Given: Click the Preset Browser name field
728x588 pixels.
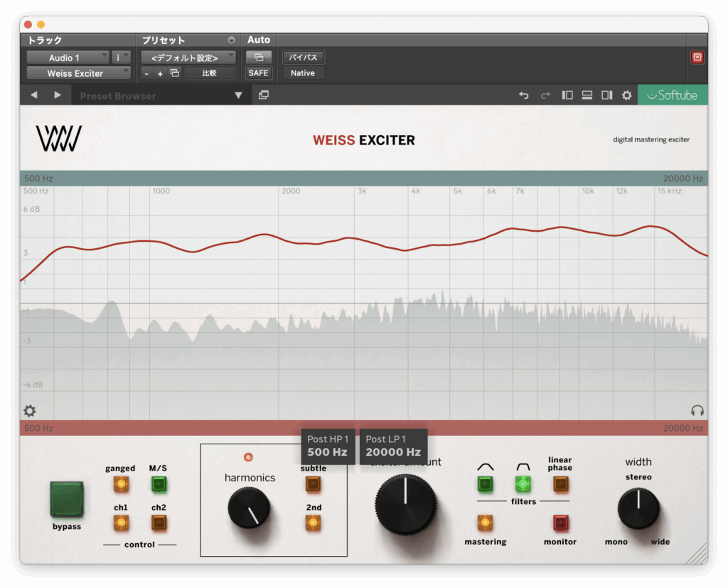Looking at the screenshot, I should pyautogui.click(x=151, y=96).
